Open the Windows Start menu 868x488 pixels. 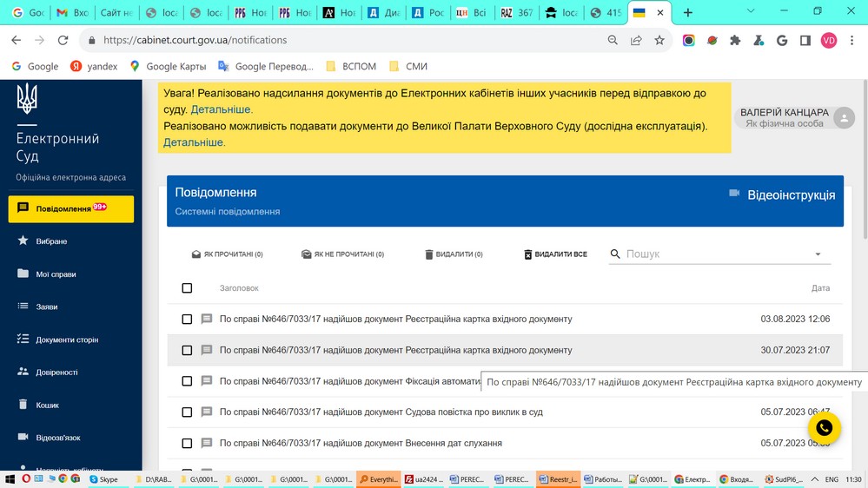(10, 479)
